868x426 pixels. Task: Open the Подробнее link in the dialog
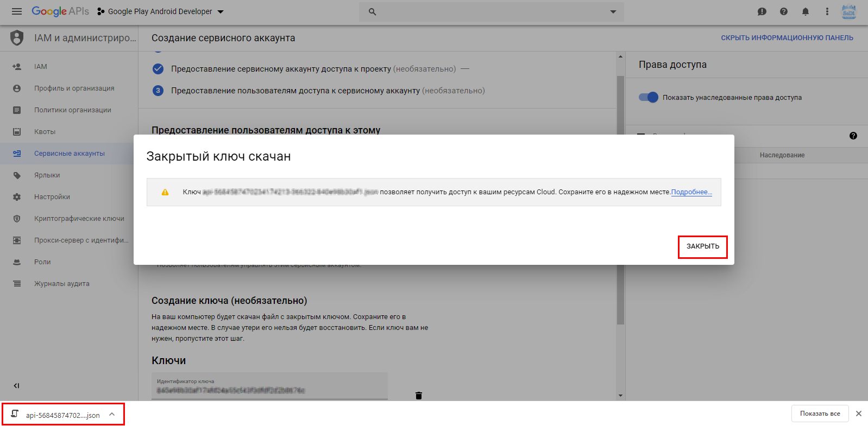coord(691,192)
